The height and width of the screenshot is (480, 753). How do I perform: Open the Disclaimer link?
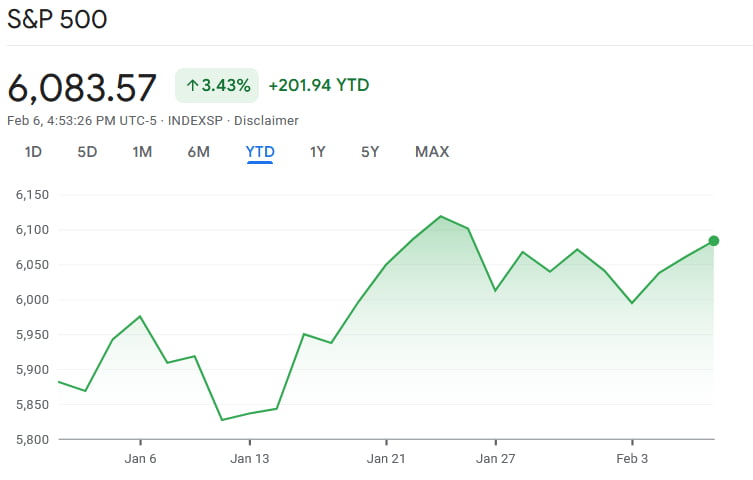point(266,120)
